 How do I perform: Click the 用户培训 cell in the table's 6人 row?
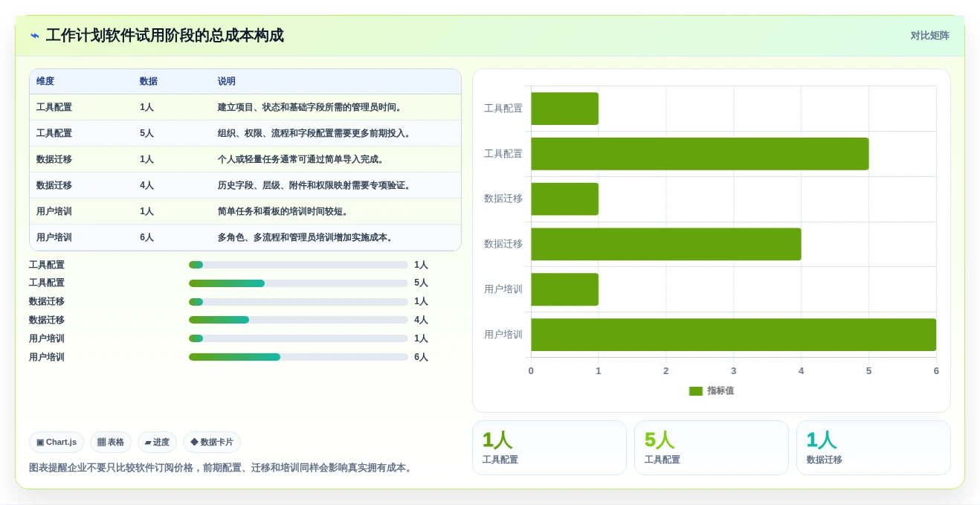point(54,238)
